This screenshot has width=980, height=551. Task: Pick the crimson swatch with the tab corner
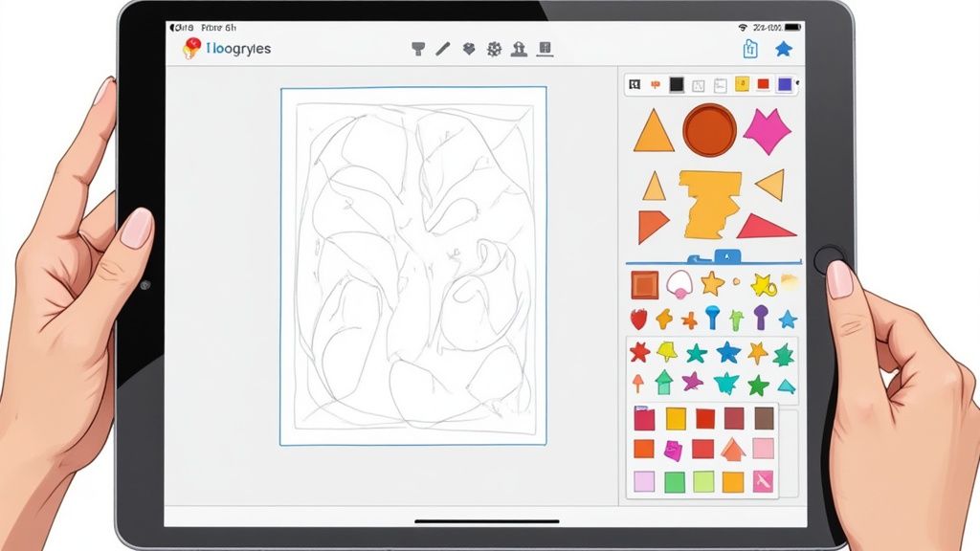(644, 418)
